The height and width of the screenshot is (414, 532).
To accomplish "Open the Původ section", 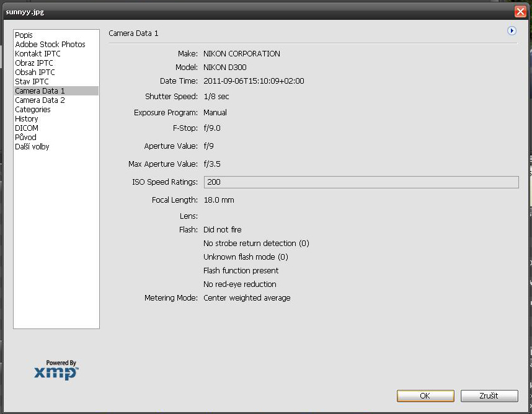I will click(26, 138).
